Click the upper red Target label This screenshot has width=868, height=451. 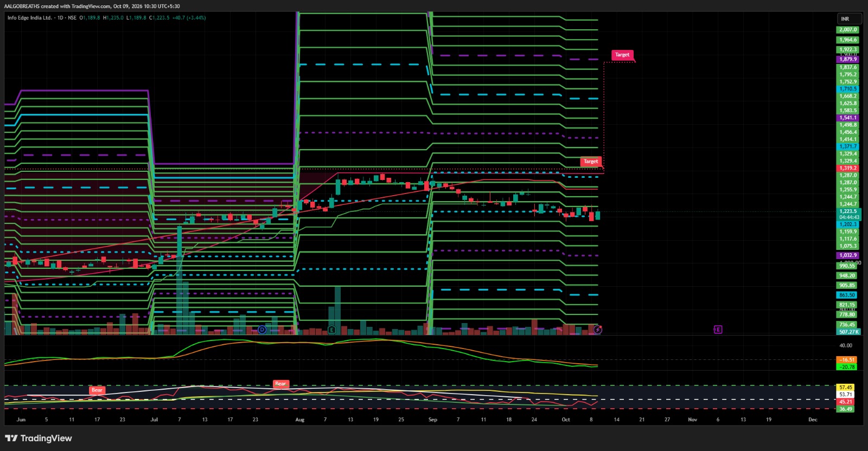[622, 55]
